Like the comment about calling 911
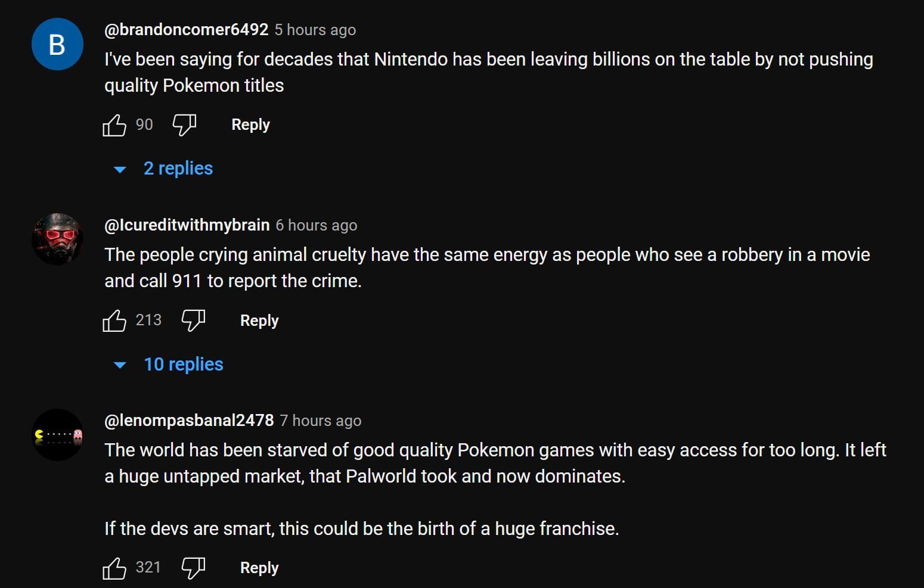Viewport: 924px width, 588px height. click(114, 321)
